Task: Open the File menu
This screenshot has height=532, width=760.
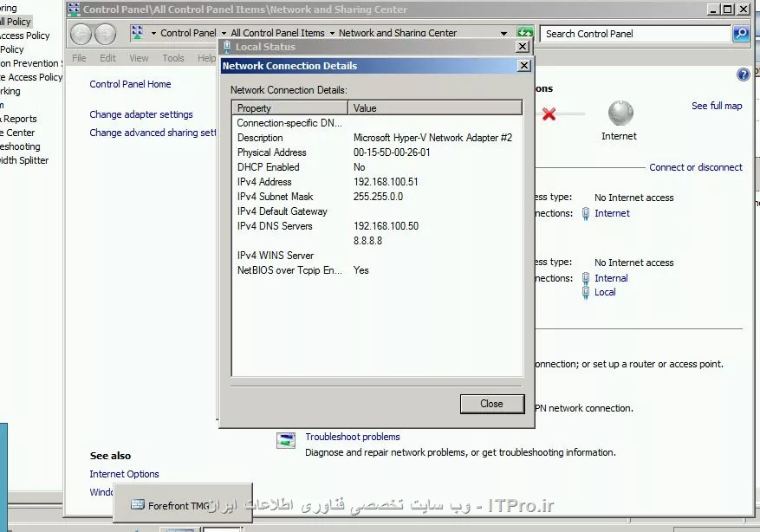Action: pyautogui.click(x=79, y=58)
